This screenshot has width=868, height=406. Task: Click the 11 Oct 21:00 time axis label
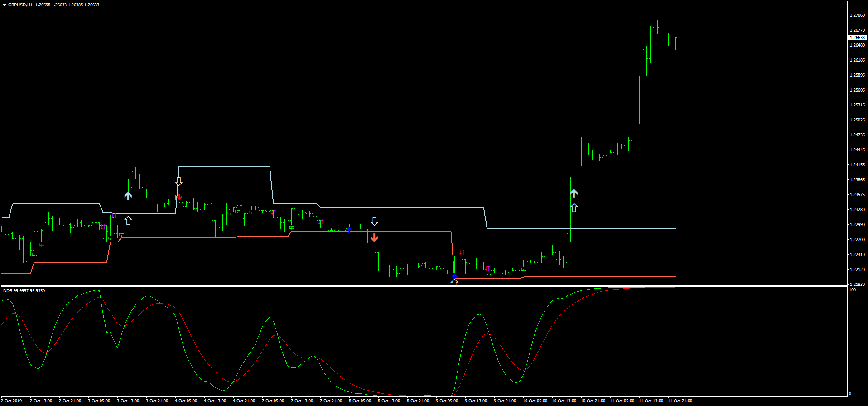tap(680, 401)
